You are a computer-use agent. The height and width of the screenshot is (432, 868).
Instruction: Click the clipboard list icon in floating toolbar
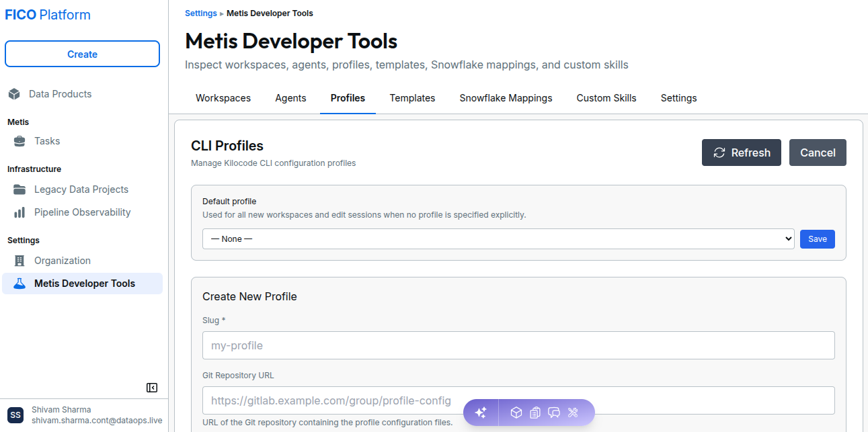pos(535,413)
